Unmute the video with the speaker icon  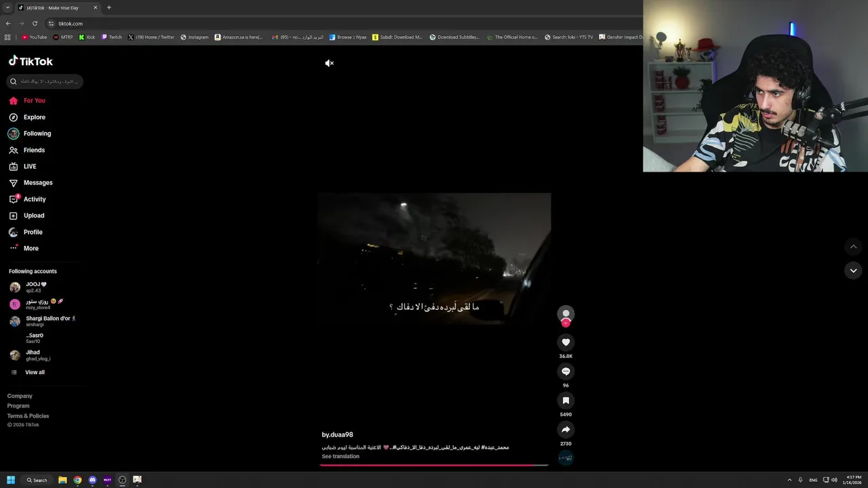point(329,63)
